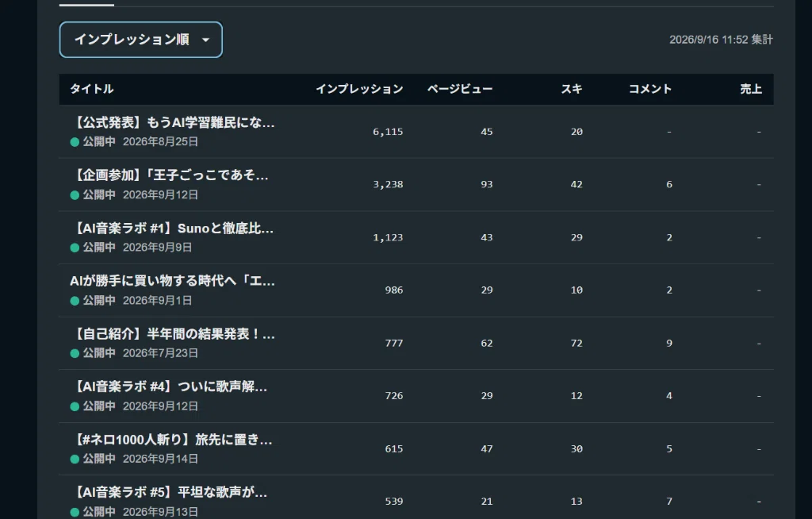
Task: Click the 売上 column header
Action: coord(751,89)
